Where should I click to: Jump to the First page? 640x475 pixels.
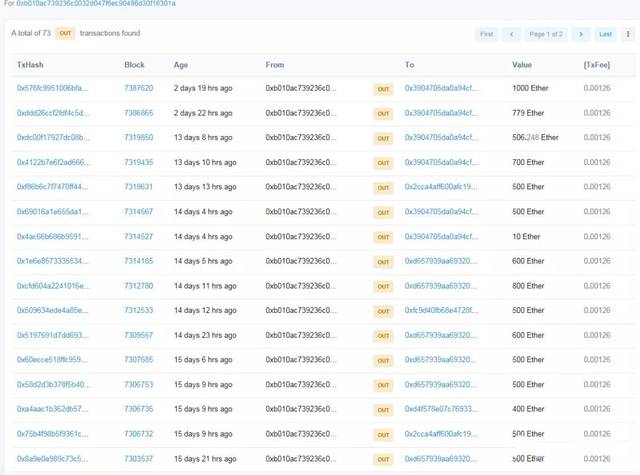(x=486, y=34)
